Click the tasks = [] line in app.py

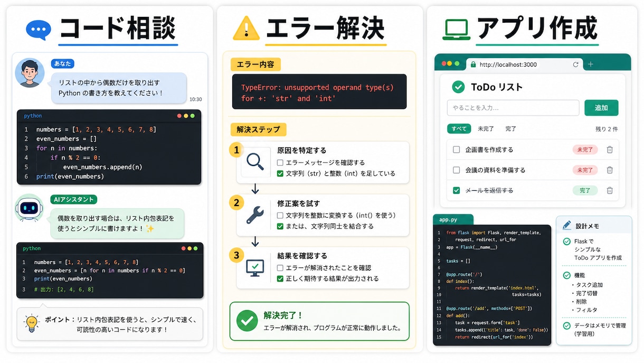[458, 260]
